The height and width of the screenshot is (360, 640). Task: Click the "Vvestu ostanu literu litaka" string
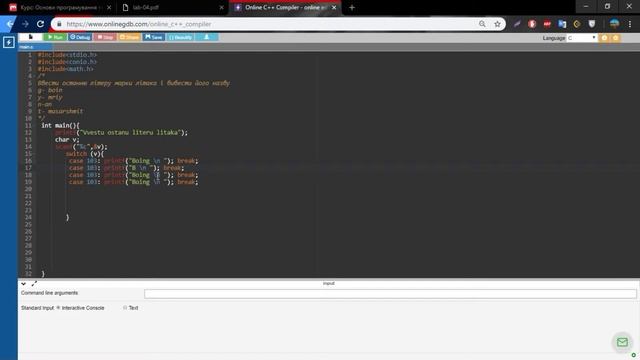pos(129,132)
